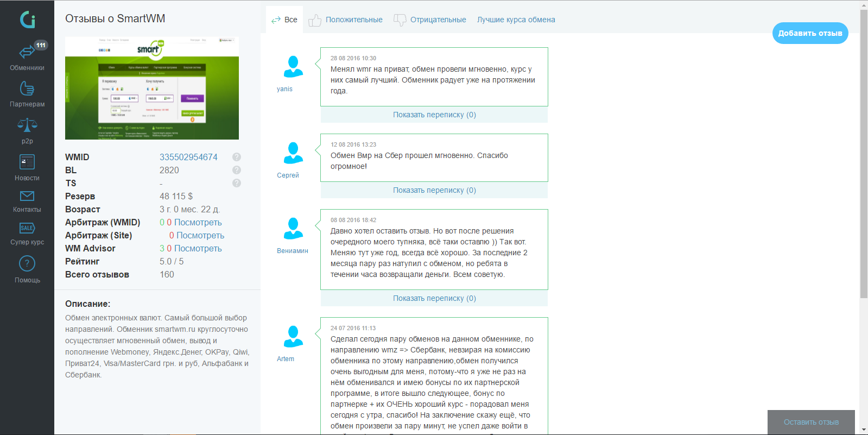Click the BL value 2820
Image resolution: width=868 pixels, height=435 pixels.
click(169, 170)
